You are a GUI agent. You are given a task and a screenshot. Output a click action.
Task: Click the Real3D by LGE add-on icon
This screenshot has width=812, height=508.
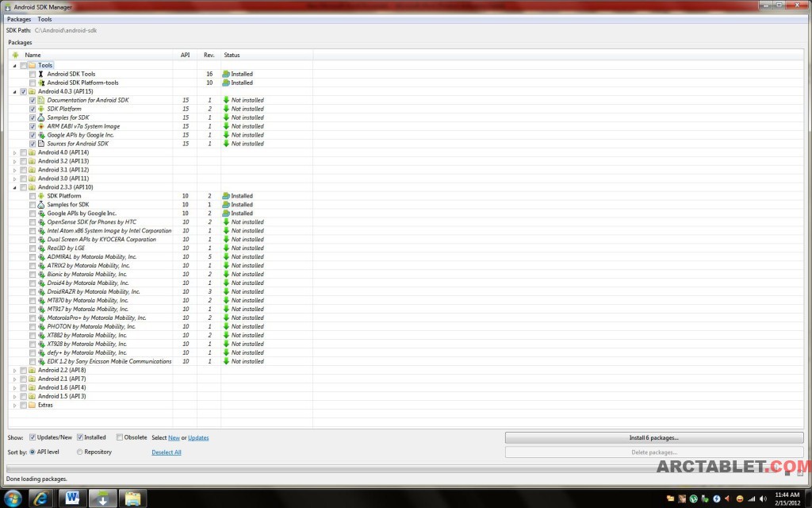(41, 248)
